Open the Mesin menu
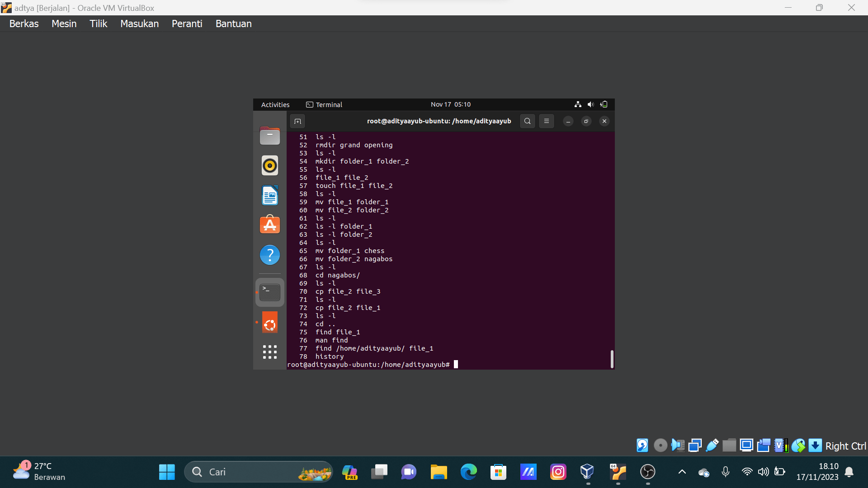The height and width of the screenshot is (488, 868). [64, 23]
